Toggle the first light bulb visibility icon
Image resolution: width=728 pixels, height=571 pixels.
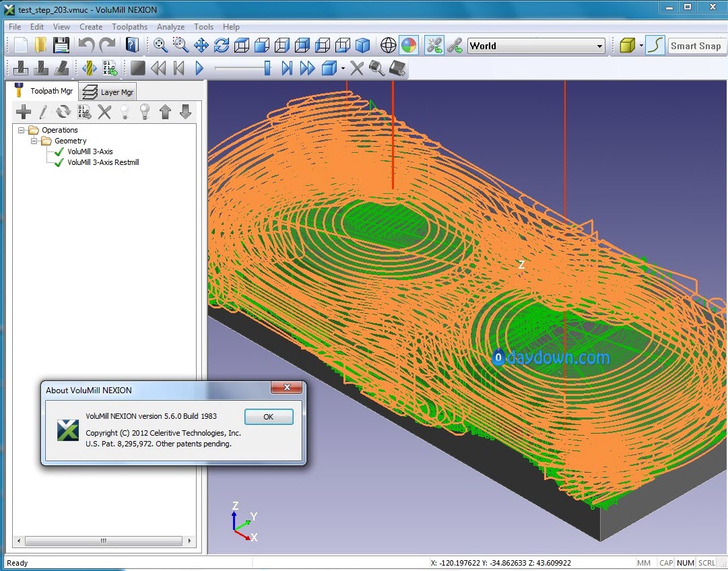click(x=125, y=112)
